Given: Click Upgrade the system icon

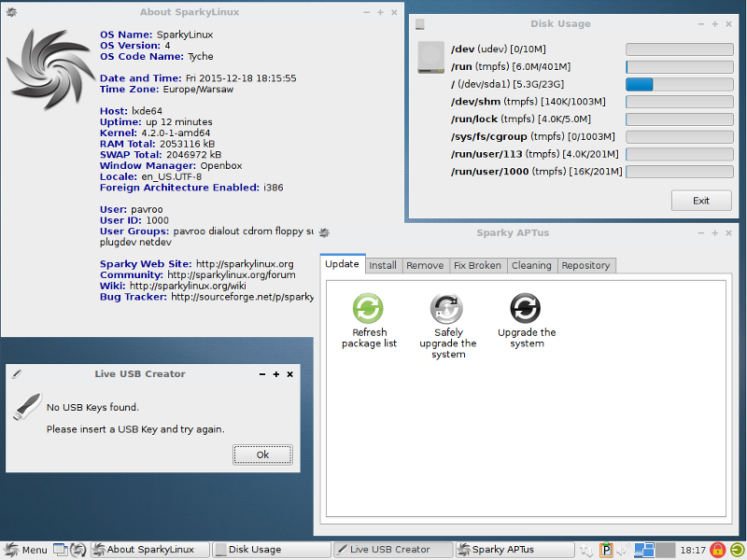Looking at the screenshot, I should click(526, 308).
